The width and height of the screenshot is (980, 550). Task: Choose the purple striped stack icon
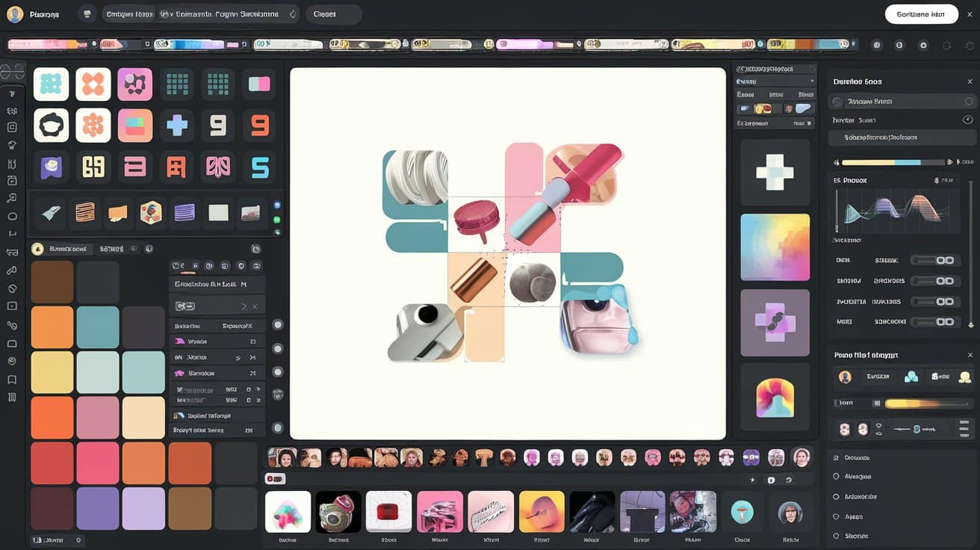pyautogui.click(x=184, y=213)
